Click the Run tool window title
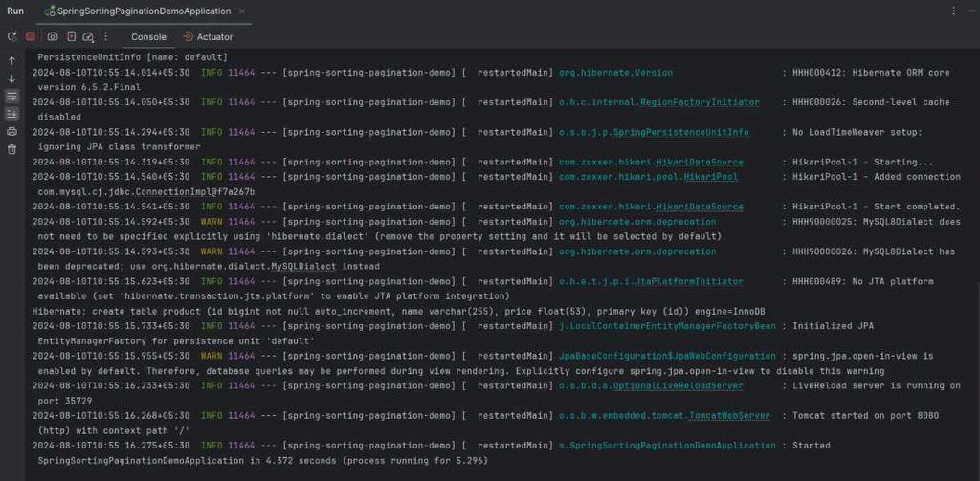Image resolution: width=980 pixels, height=481 pixels. click(15, 11)
